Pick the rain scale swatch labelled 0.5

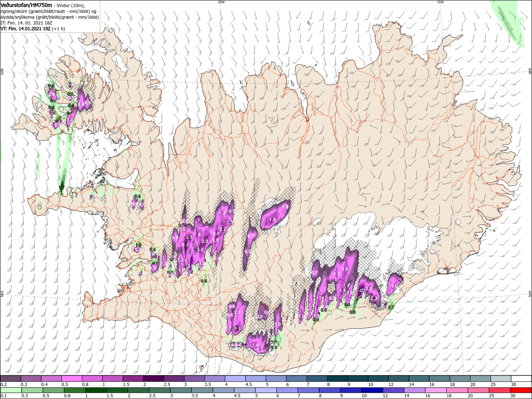click(53, 390)
